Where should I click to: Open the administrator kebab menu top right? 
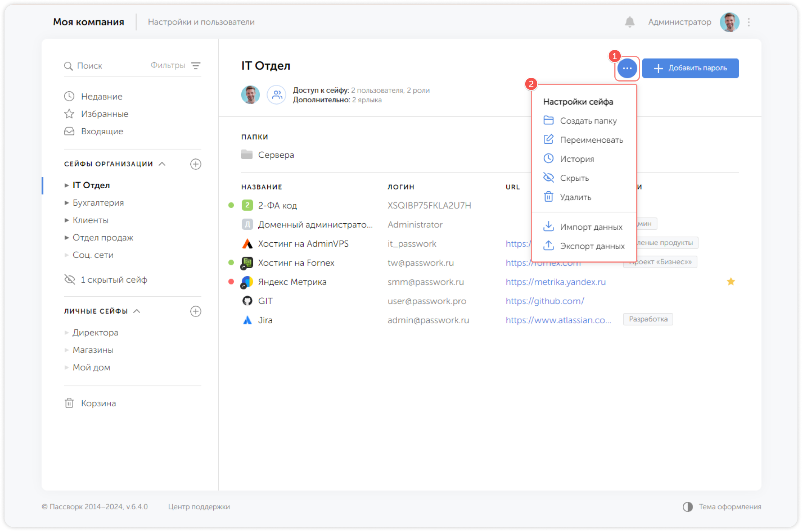tap(749, 22)
